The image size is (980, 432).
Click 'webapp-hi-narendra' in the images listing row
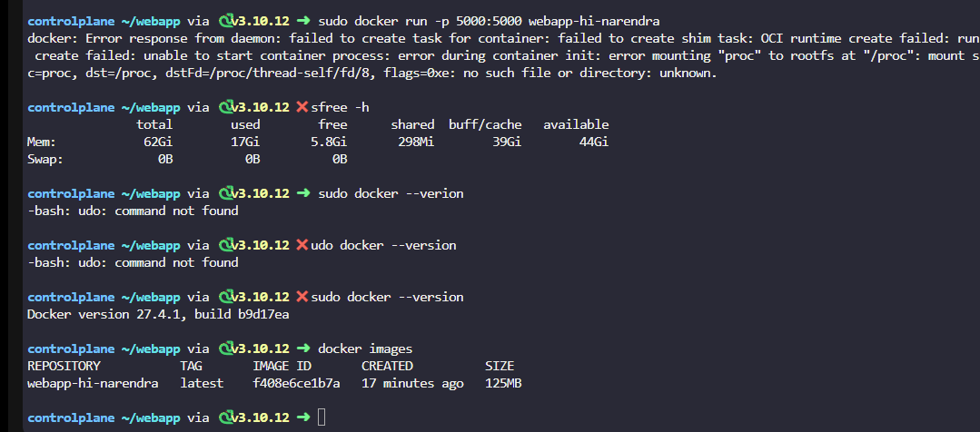(93, 383)
